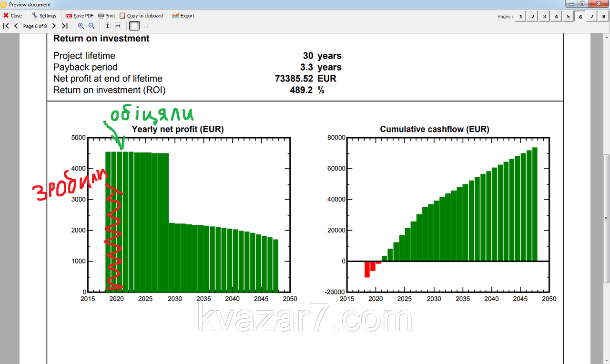The width and height of the screenshot is (610, 364).
Task: Click the 'Payback period' row label
Action: (85, 68)
